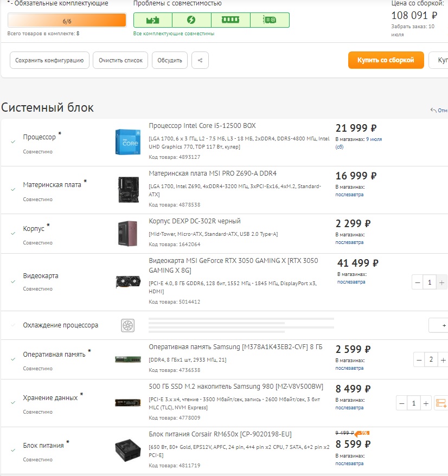Viewport: 448px width, 476px height.
Task: Select the Оперативная память category label
Action: point(54,354)
